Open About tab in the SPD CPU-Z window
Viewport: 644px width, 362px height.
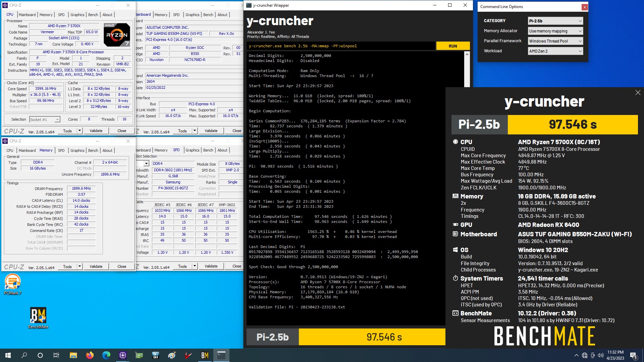click(x=222, y=150)
